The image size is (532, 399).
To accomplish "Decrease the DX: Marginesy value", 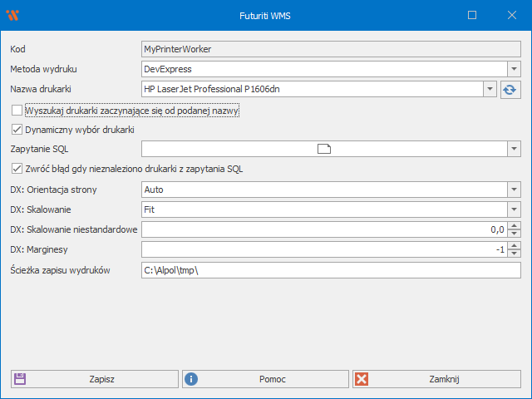I will coord(514,254).
